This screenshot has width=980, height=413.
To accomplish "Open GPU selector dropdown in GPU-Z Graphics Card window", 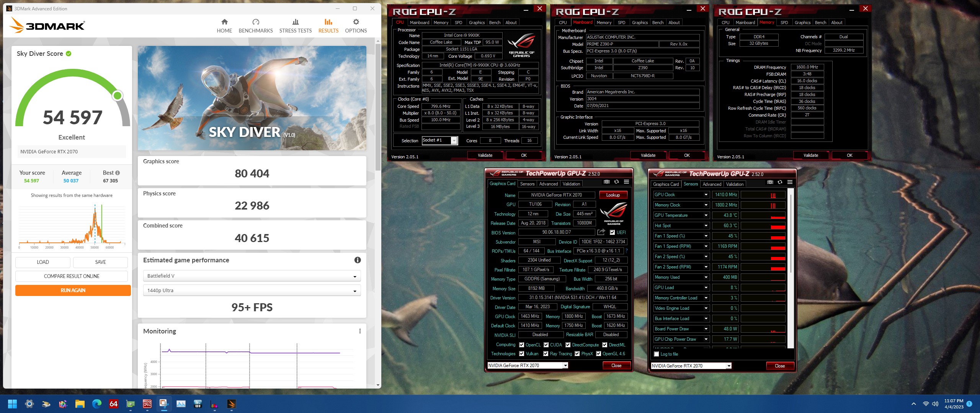I will pos(565,366).
